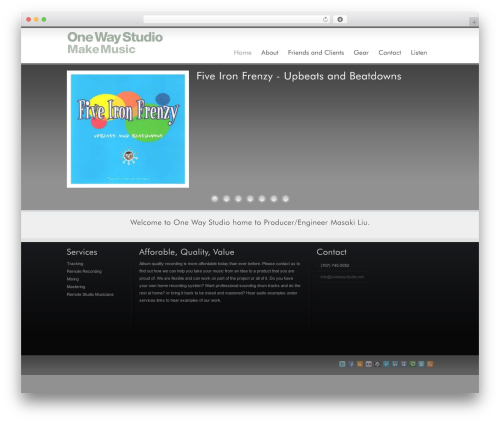Select the seventh slideshow dot
Image resolution: width=500 pixels, height=423 pixels.
(286, 199)
